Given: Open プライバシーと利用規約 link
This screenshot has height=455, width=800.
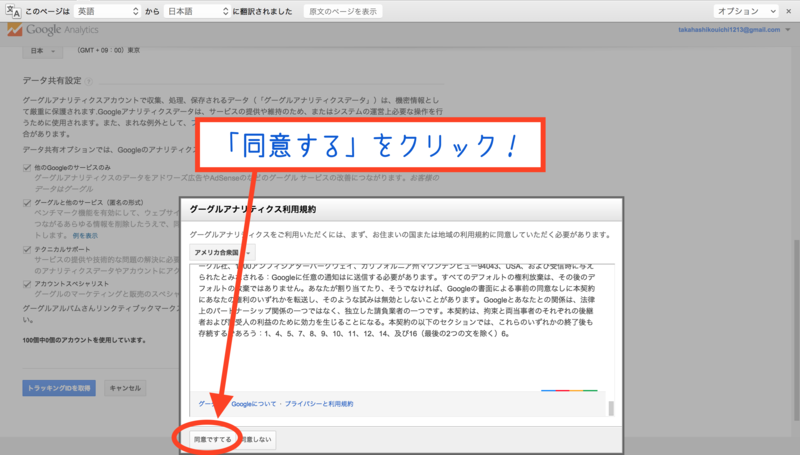Looking at the screenshot, I should 319,404.
